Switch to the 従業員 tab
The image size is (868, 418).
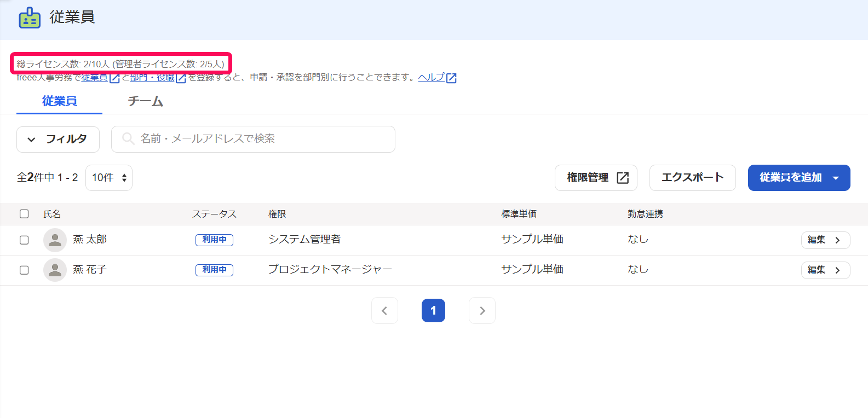tap(59, 101)
